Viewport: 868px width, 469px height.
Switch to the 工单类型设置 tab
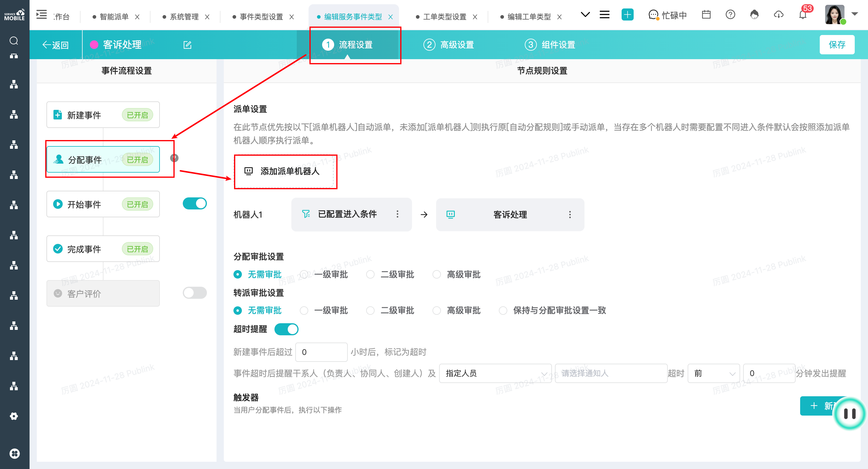pyautogui.click(x=445, y=17)
